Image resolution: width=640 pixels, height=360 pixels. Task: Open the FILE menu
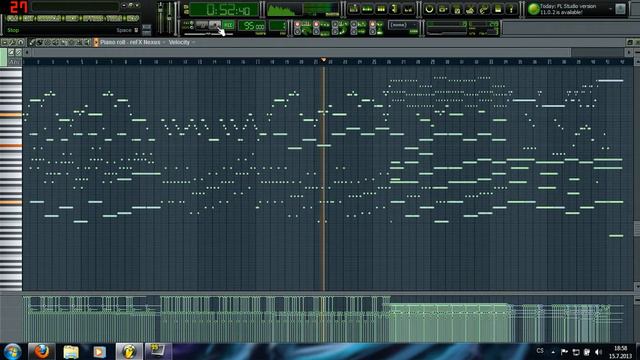click(x=12, y=18)
